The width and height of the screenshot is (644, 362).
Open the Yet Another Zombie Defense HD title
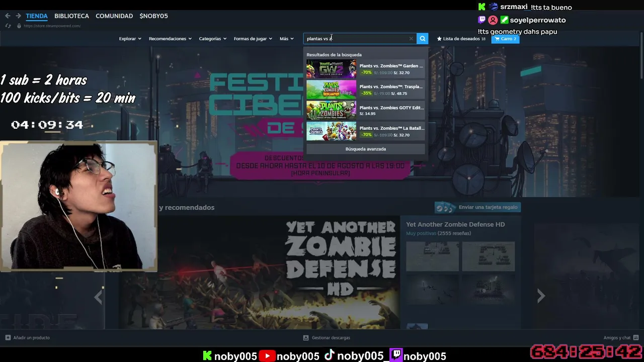455,225
